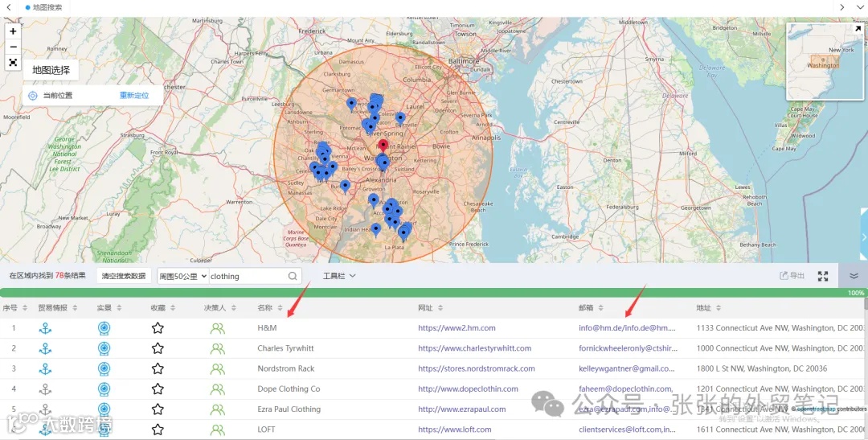The image size is (868, 440).
Task: Open street view icon for Charles Tyrwhitt
Action: pyautogui.click(x=104, y=348)
